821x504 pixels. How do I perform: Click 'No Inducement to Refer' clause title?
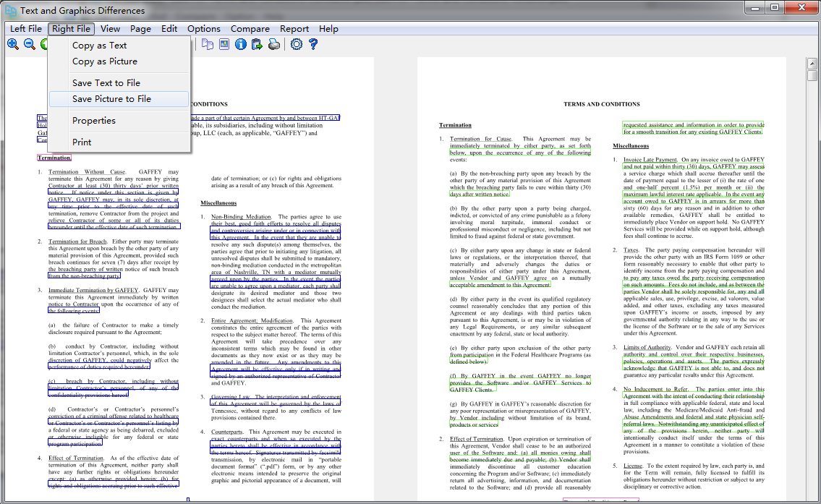(x=655, y=389)
